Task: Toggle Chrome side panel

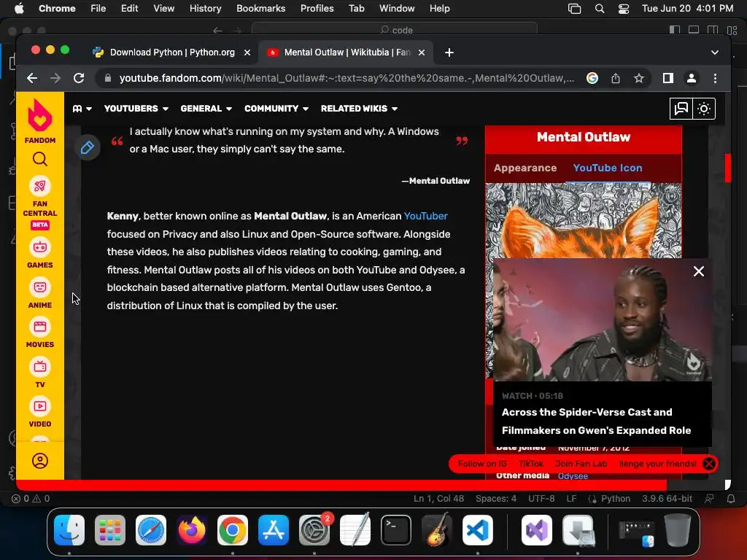Action: click(x=668, y=78)
